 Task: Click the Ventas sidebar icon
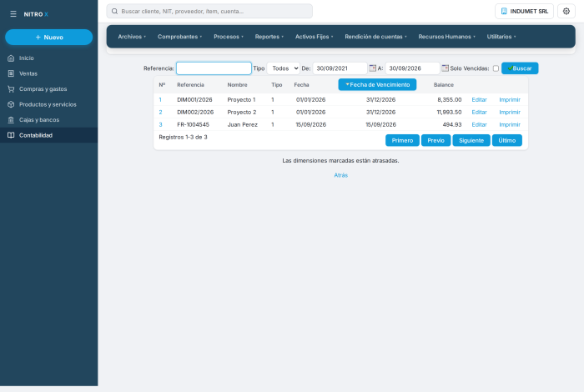[x=11, y=73]
